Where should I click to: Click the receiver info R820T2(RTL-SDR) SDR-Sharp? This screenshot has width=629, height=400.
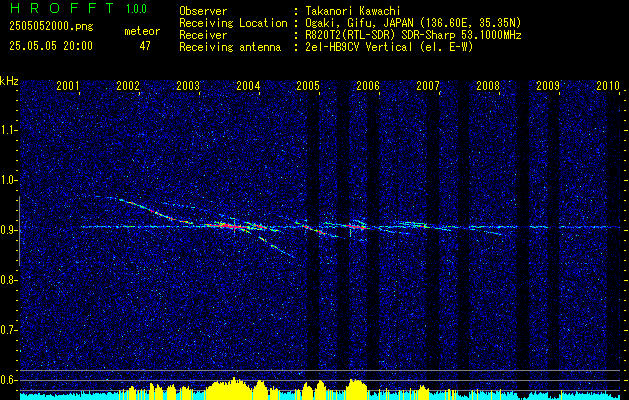click(x=380, y=35)
